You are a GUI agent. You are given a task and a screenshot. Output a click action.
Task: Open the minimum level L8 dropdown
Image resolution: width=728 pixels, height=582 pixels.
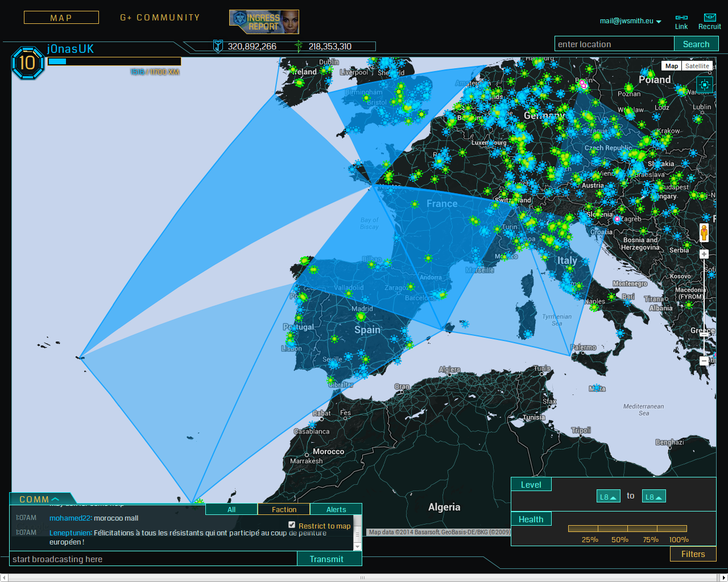tap(608, 497)
